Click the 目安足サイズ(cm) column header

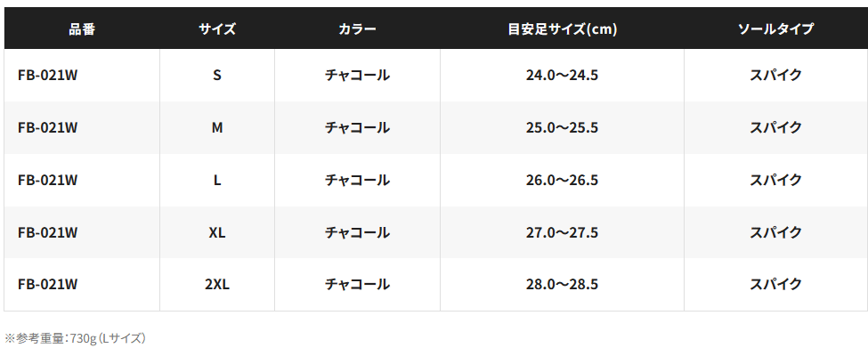pyautogui.click(x=562, y=28)
